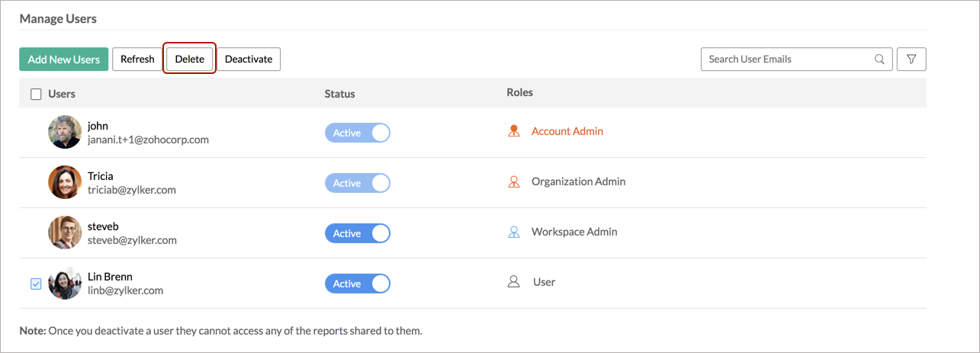
Task: Toggle john's Active status switch
Action: 358,133
